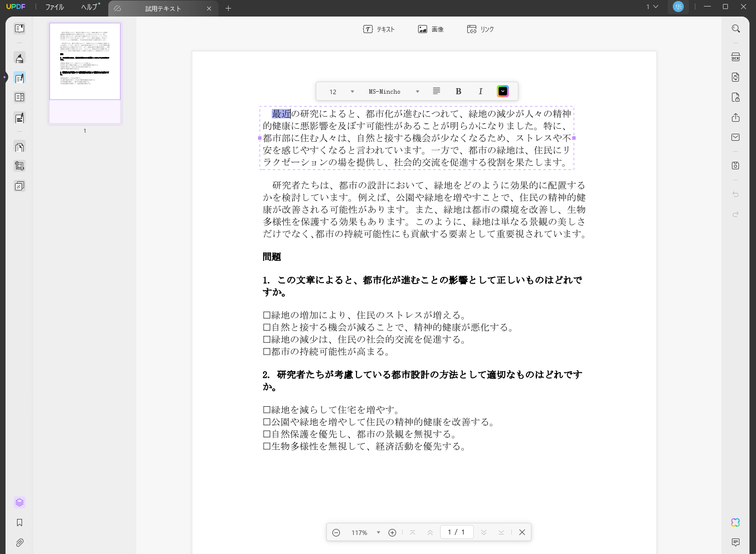The width and height of the screenshot is (756, 554).
Task: Click the line 都市の持続可能性が高まる
Action: (326, 352)
